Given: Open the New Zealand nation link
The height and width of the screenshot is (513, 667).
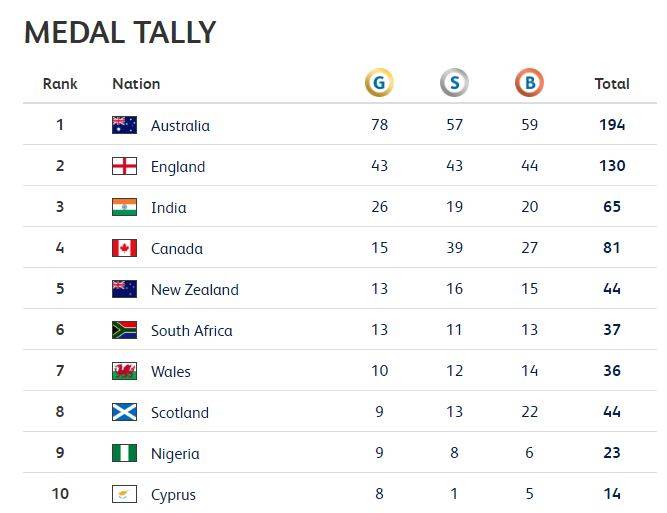Looking at the screenshot, I should [x=195, y=290].
